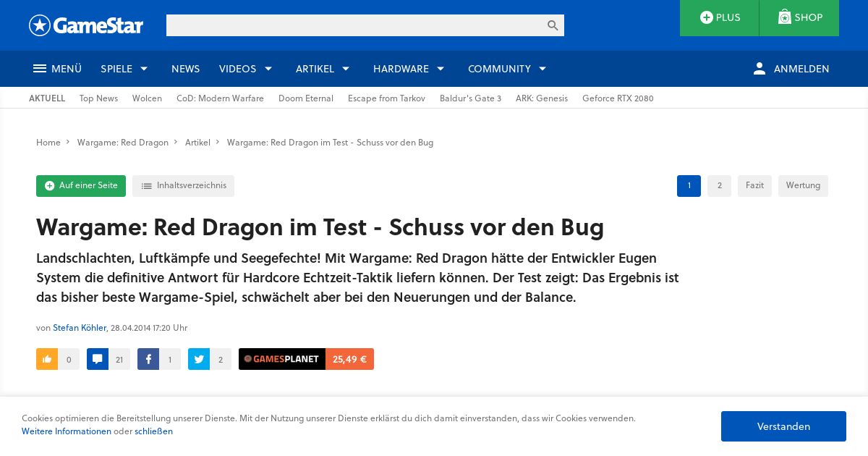Click the PLUS button label
This screenshot has width=868, height=456.
pos(728,17)
